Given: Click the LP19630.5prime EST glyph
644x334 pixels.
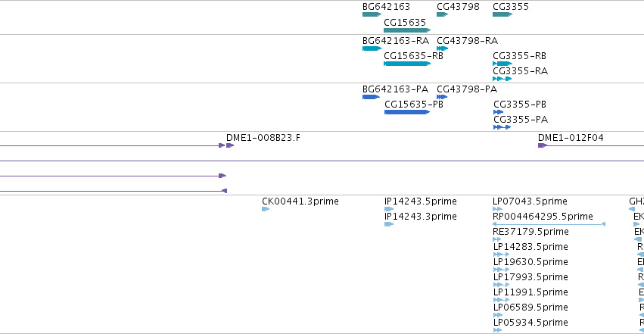Looking at the screenshot, I should pos(502,270).
